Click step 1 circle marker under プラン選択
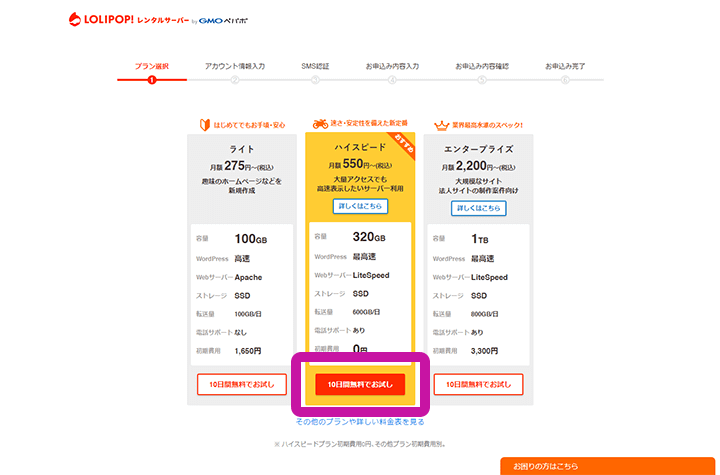 (152, 79)
